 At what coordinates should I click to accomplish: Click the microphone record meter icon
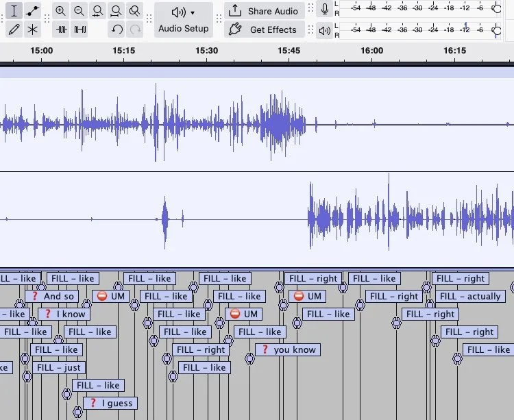(x=325, y=9)
